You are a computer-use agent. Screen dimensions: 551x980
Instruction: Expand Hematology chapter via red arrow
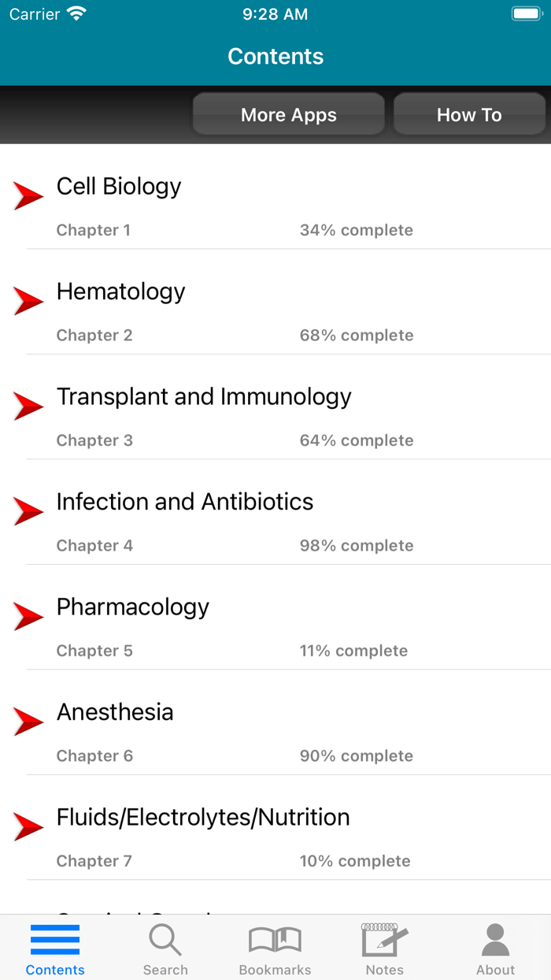28,301
